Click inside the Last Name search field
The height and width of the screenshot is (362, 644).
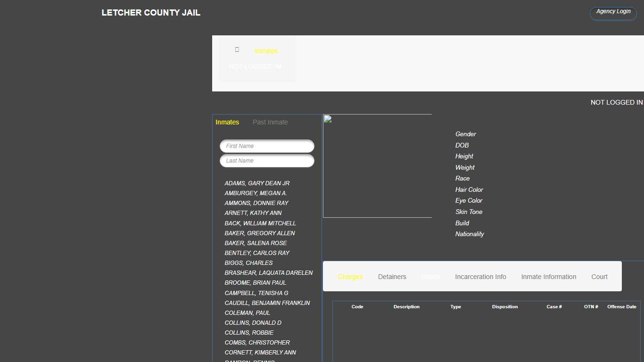267,161
